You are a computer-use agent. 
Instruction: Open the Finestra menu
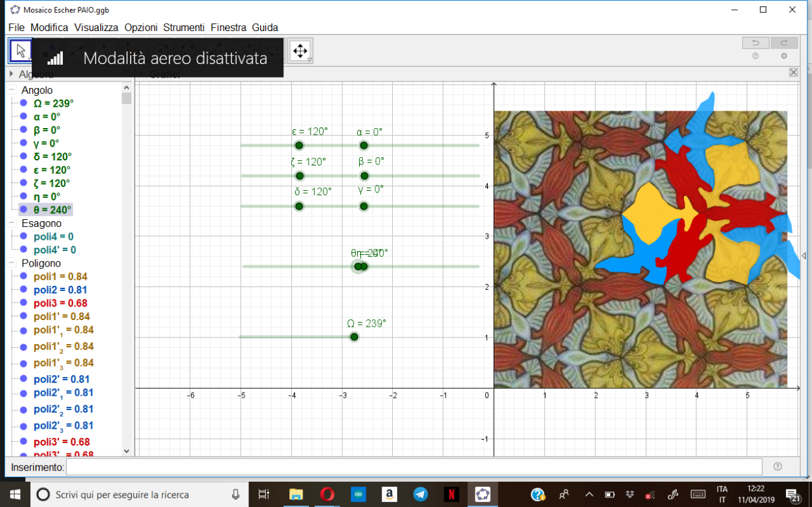point(228,27)
